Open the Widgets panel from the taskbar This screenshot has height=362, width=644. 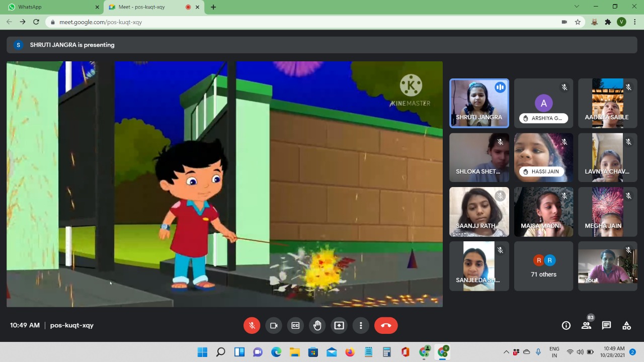pyautogui.click(x=239, y=352)
